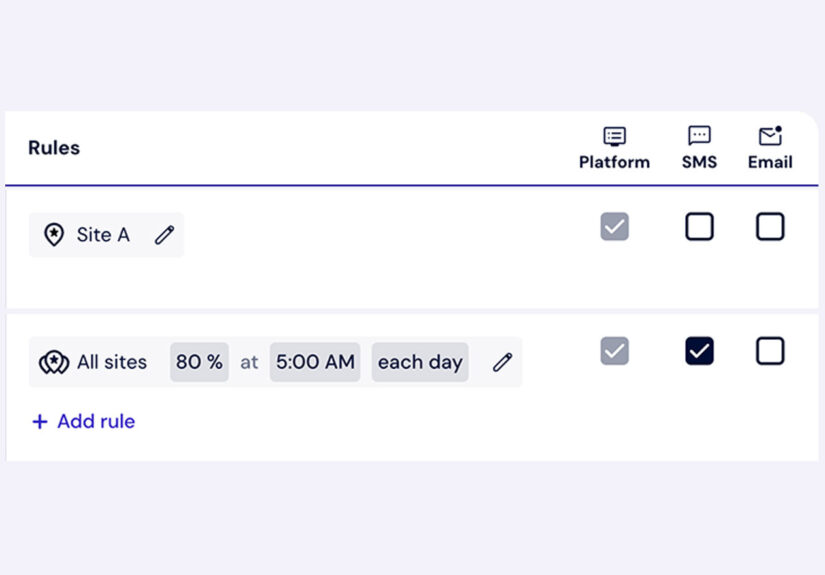
Task: Click the Email envelope icon
Action: [x=770, y=136]
